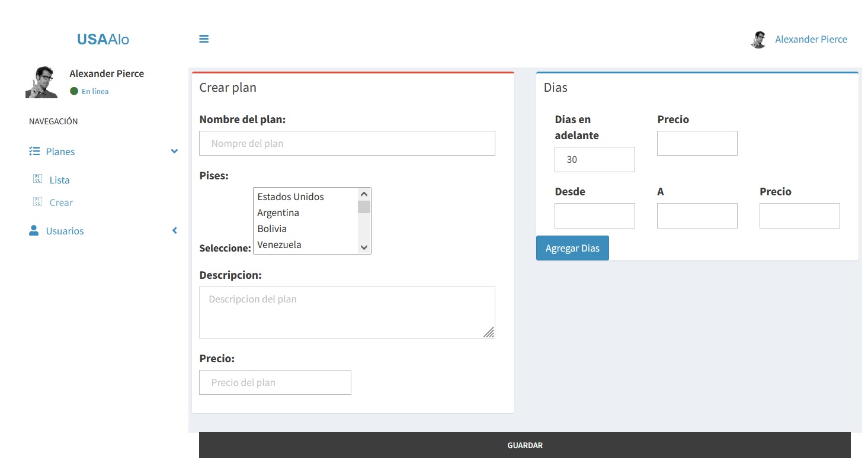Click the icon beside Crear
The height and width of the screenshot is (467, 868).
coord(37,202)
